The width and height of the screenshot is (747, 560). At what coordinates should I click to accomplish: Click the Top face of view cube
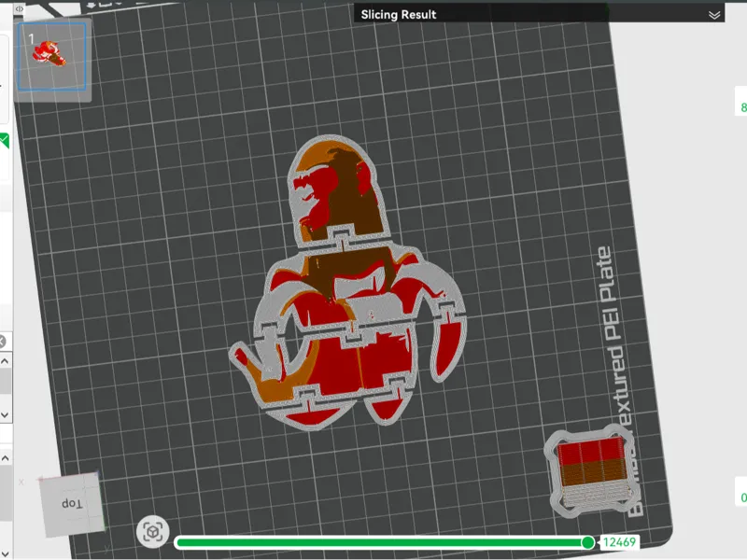pos(72,503)
